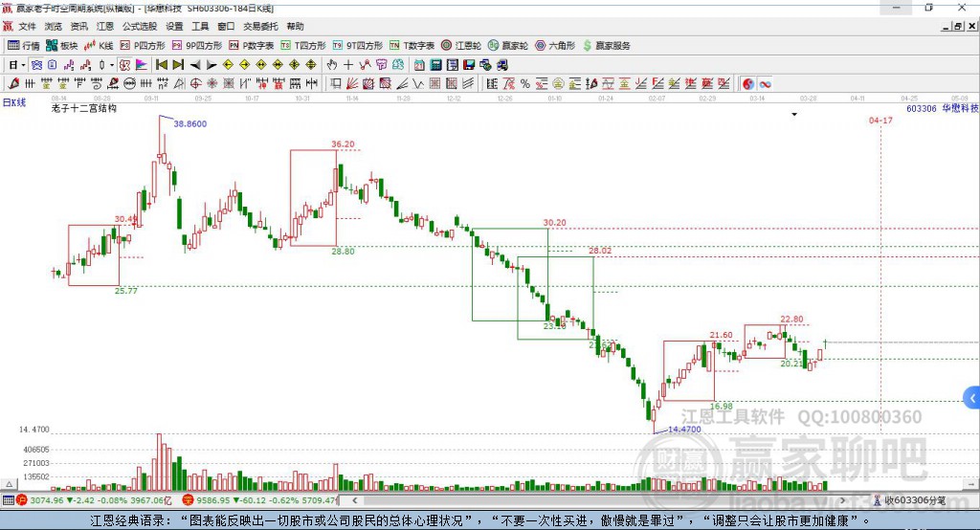
Task: Open the calculator icon
Action: click(x=435, y=65)
